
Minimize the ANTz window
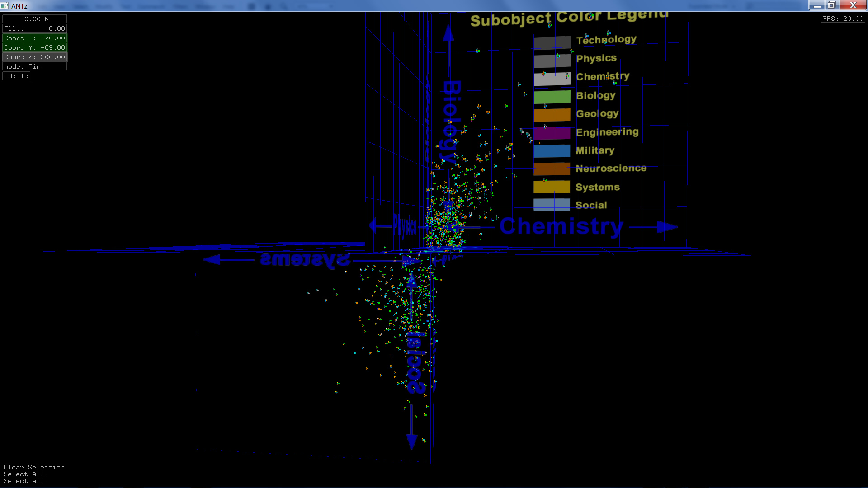pyautogui.click(x=816, y=5)
